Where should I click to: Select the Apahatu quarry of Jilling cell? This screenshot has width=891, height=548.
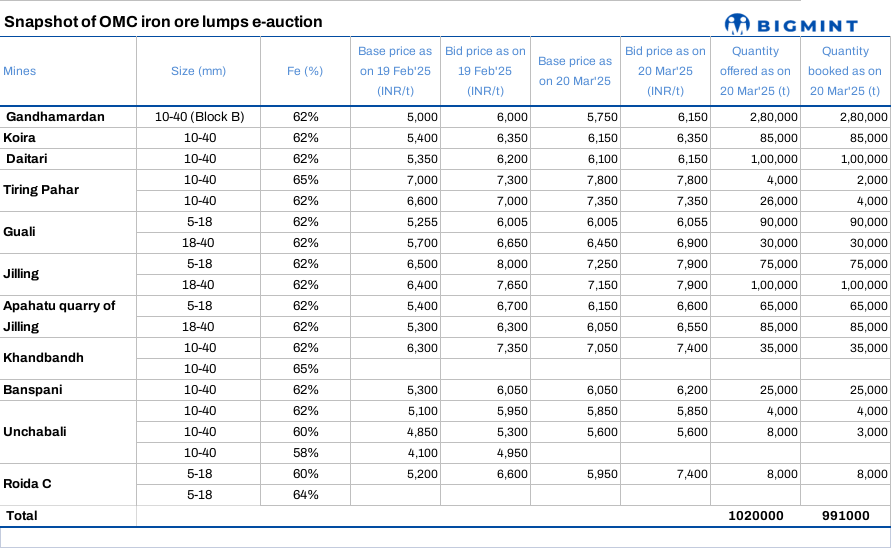click(59, 316)
